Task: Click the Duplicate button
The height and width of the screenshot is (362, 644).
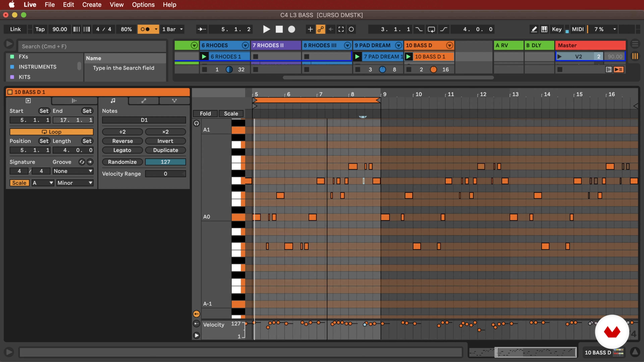Action: click(x=165, y=150)
